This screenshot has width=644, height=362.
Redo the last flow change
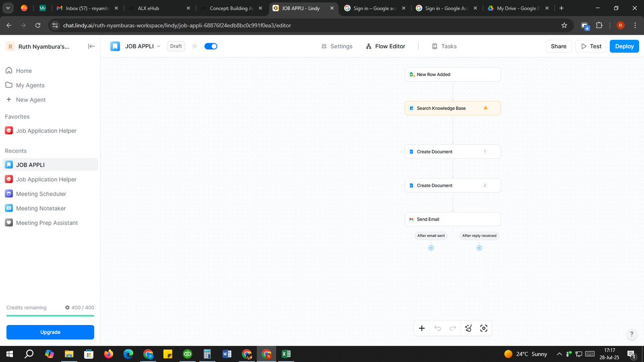click(x=452, y=328)
